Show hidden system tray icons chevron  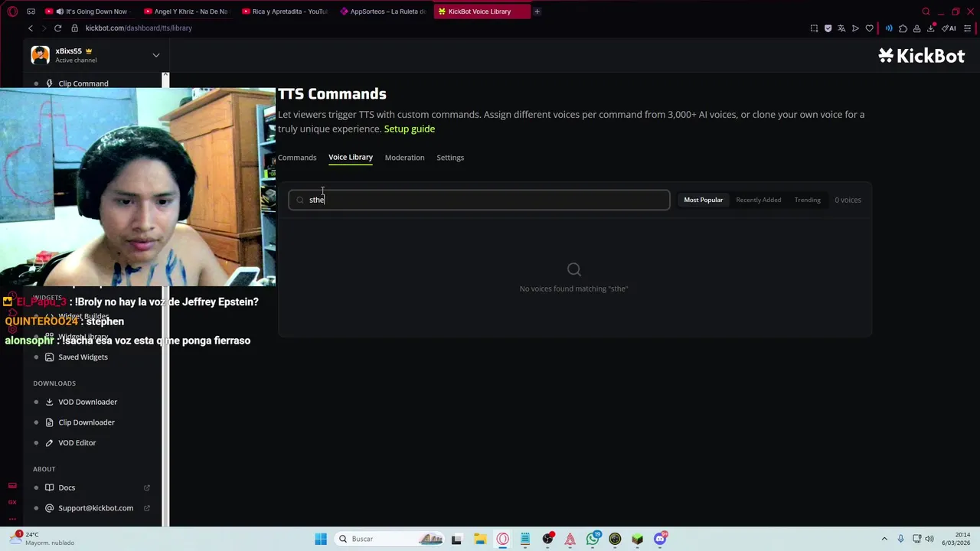click(884, 539)
